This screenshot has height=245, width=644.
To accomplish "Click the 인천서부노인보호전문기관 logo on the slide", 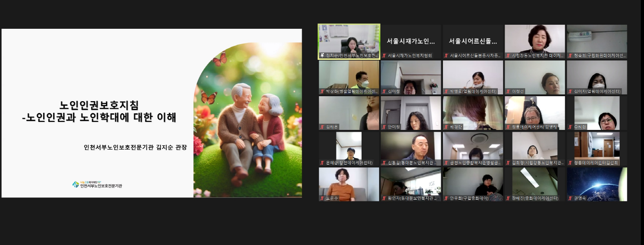I will [x=97, y=184].
